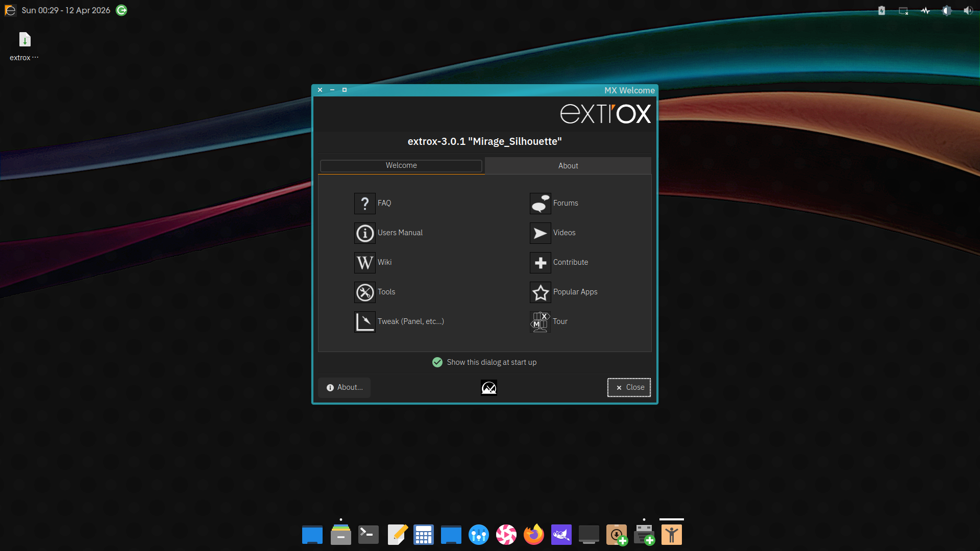Open the extrox desktop file icon

coord(24,40)
